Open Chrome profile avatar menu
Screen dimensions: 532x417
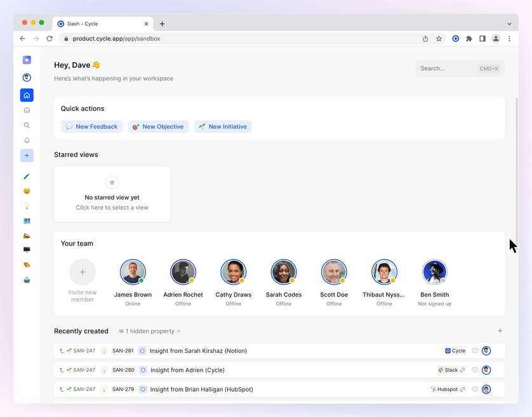coord(496,39)
